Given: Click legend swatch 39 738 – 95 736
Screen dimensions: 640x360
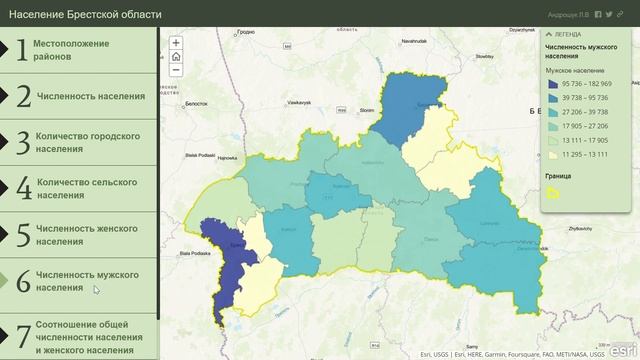Looking at the screenshot, I should [x=553, y=98].
